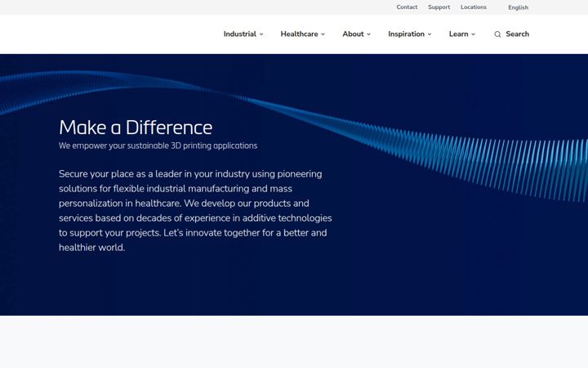
Task: Click the Make a Difference heading
Action: (136, 128)
